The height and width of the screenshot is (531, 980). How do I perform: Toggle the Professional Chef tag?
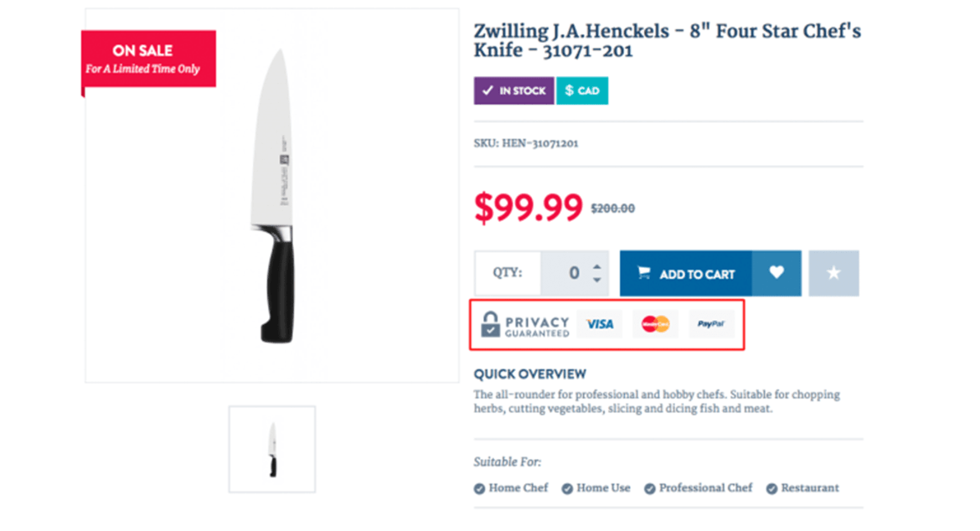[x=698, y=487]
